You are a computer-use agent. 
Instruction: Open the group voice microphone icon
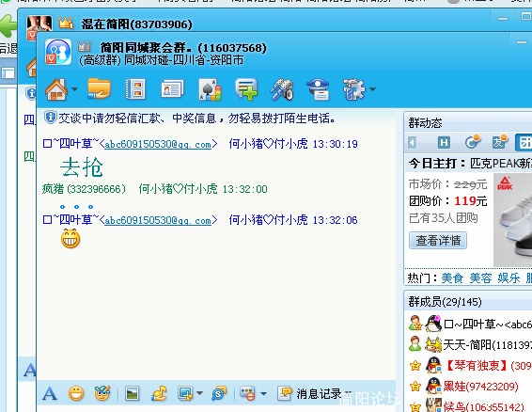tap(282, 89)
